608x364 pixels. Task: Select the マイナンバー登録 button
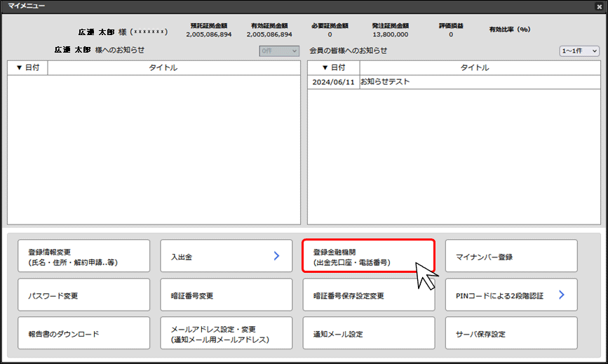[511, 257]
